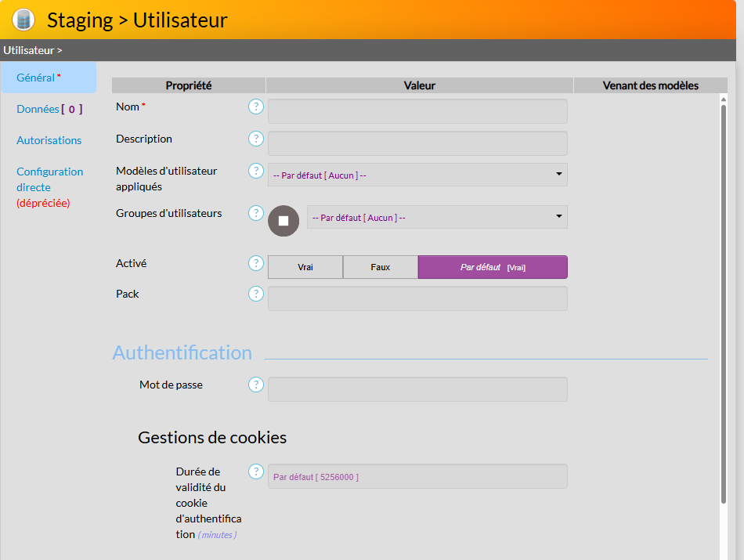Viewport: 744px width, 560px height.
Task: Open the Autorisations tab
Action: [x=49, y=141]
